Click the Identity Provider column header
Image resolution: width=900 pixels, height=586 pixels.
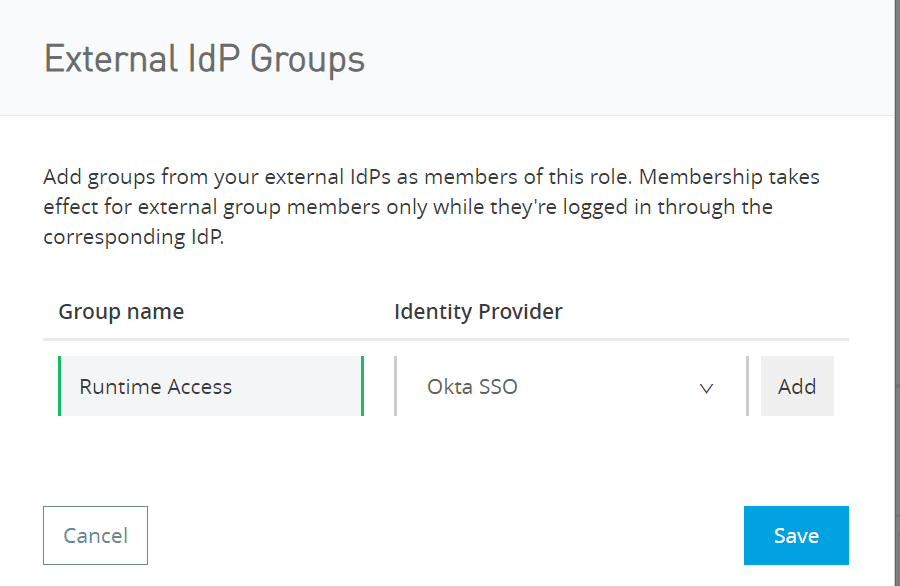pos(478,312)
